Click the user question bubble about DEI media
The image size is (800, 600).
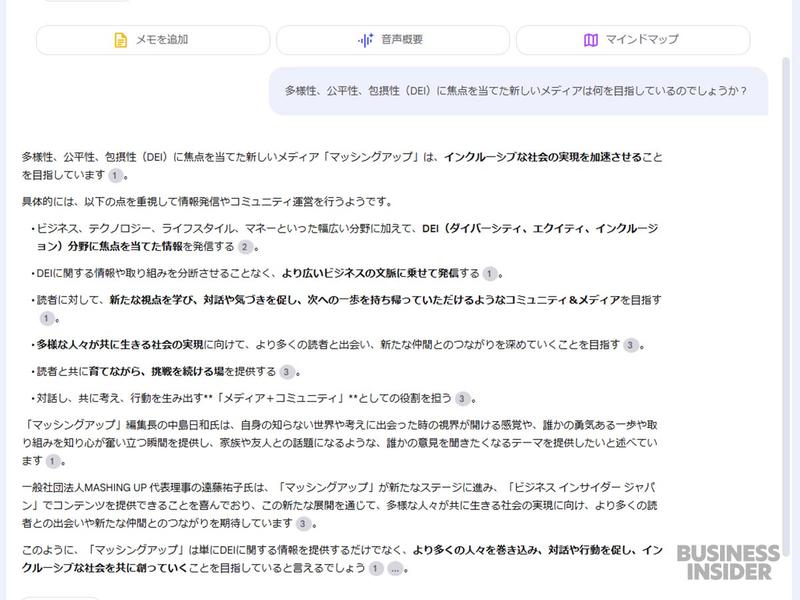tap(518, 91)
